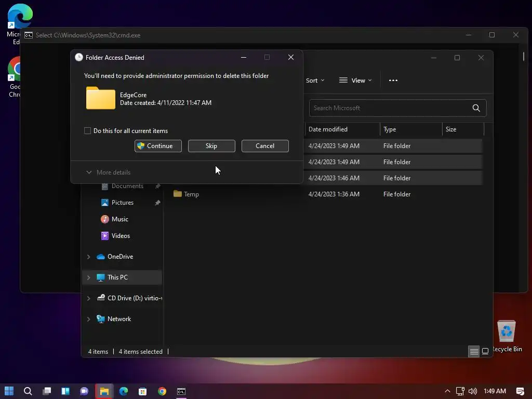Viewport: 532px width, 399px height.
Task: Expand More details in the dialog
Action: 108,172
